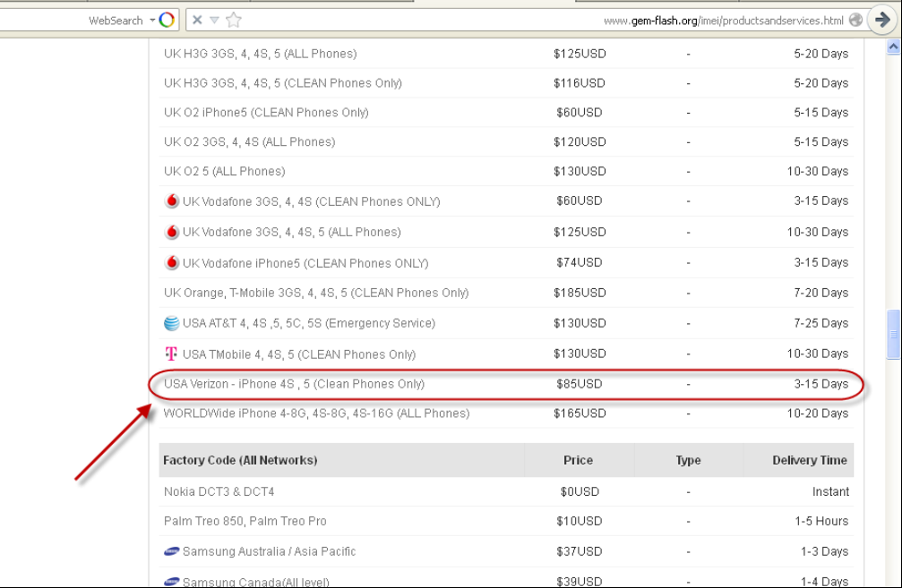
Task: Click Vodafone logo beside 3GS, 4, 4S, 5 ALL Phones
Action: [x=171, y=232]
